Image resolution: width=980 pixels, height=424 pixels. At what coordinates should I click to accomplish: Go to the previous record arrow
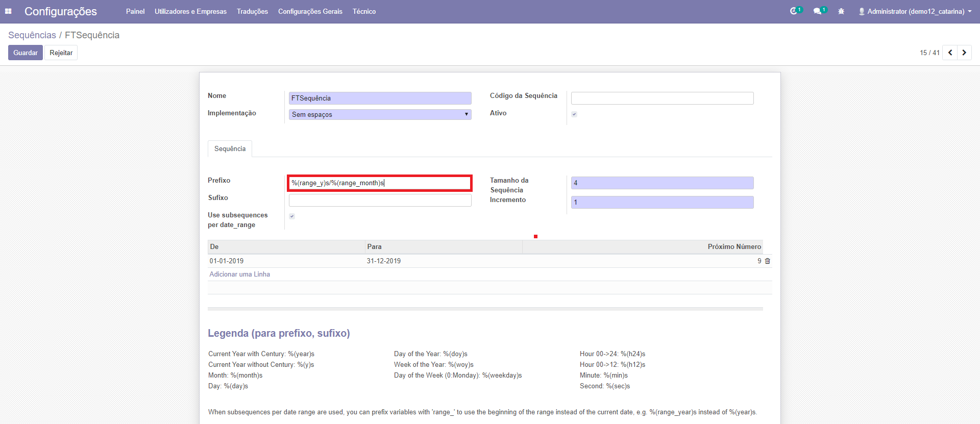[x=950, y=53]
